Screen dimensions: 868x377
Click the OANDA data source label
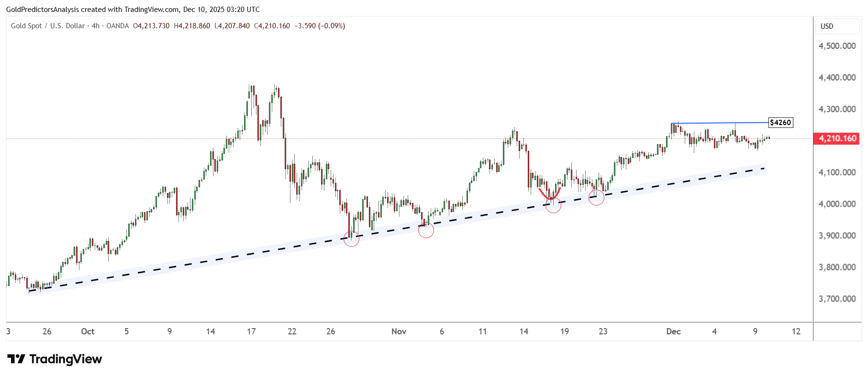(117, 26)
